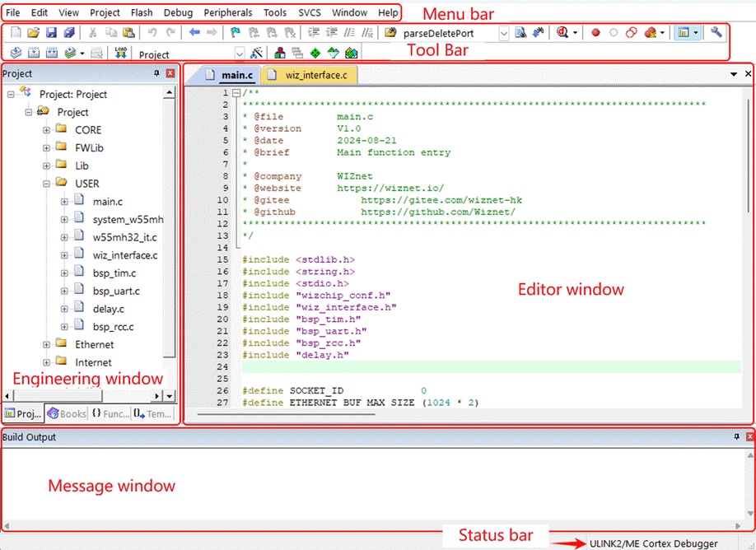
Task: Rebuild all target files icon
Action: (x=52, y=53)
